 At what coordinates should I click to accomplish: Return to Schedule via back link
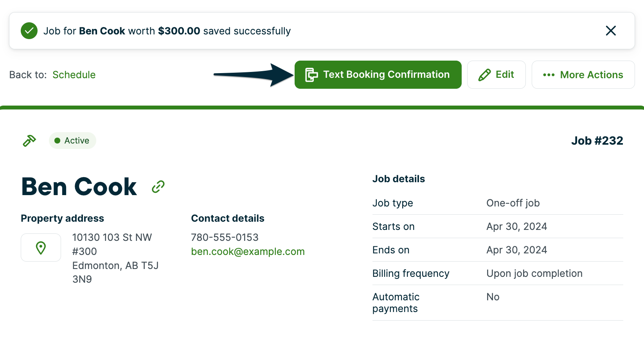(74, 75)
